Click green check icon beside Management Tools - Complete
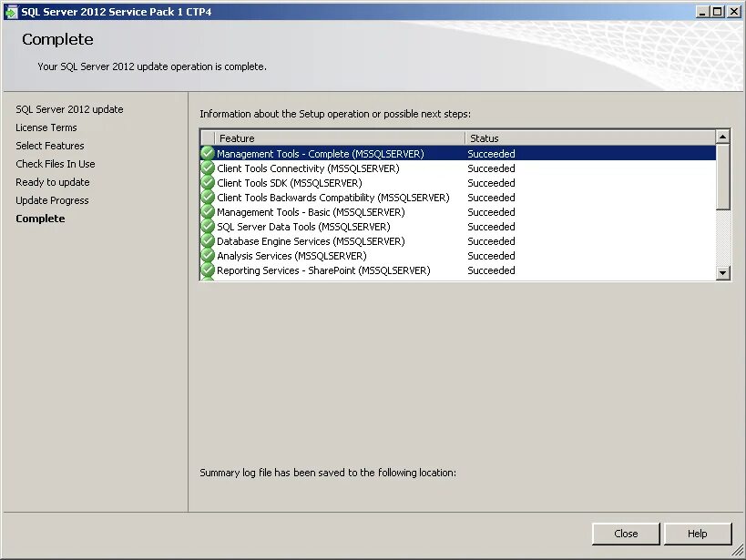This screenshot has width=746, height=560. [x=208, y=153]
